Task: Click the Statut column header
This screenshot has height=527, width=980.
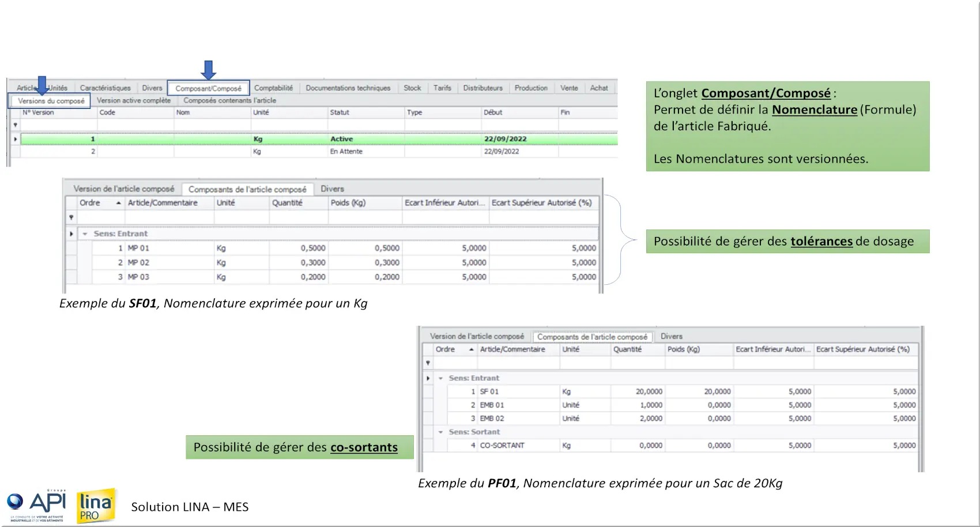Action: click(x=366, y=112)
